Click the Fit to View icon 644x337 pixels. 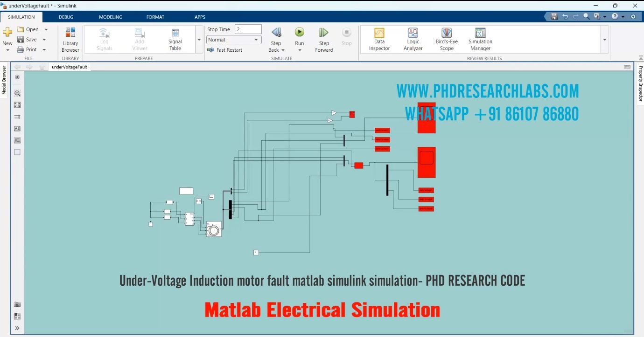click(x=17, y=105)
